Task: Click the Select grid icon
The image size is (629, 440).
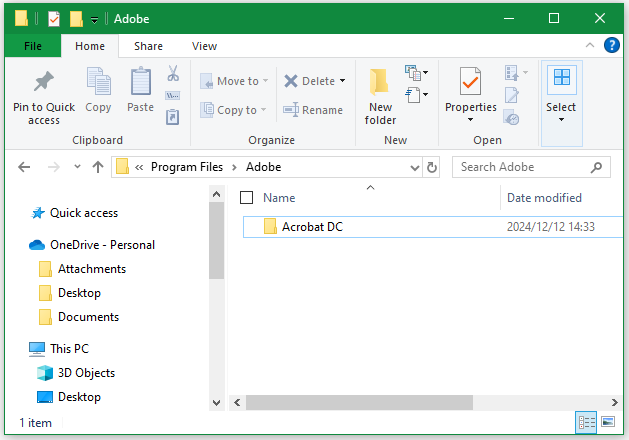Action: (562, 77)
